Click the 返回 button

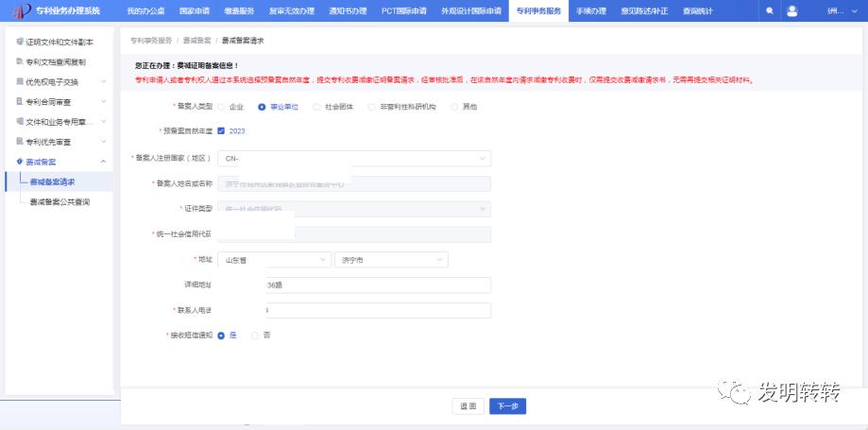[x=468, y=406]
